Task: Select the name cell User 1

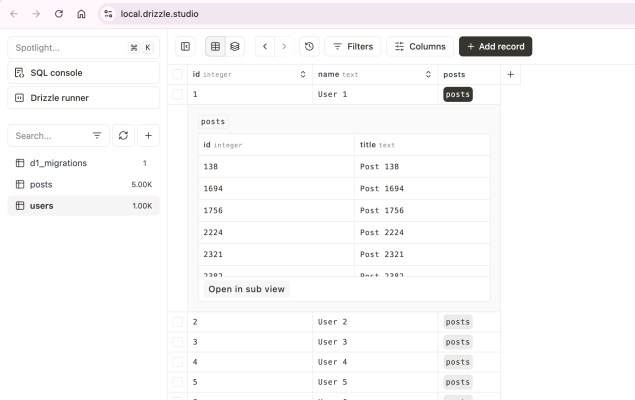Action: 375,94
